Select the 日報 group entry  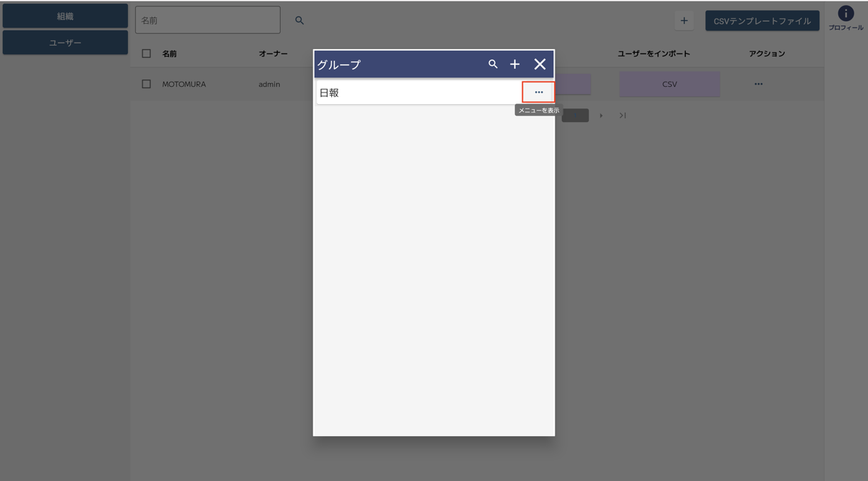click(x=412, y=93)
